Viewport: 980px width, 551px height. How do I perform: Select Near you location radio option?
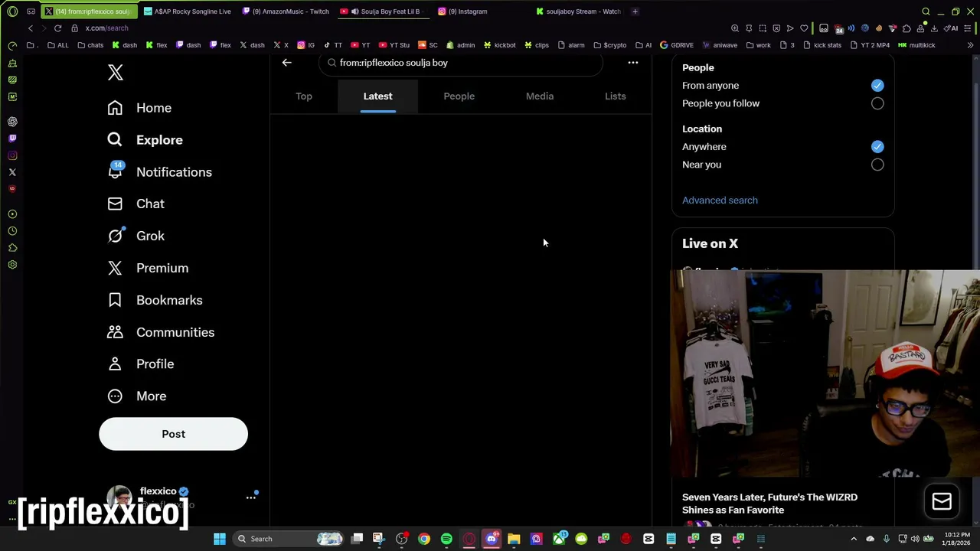click(x=877, y=165)
